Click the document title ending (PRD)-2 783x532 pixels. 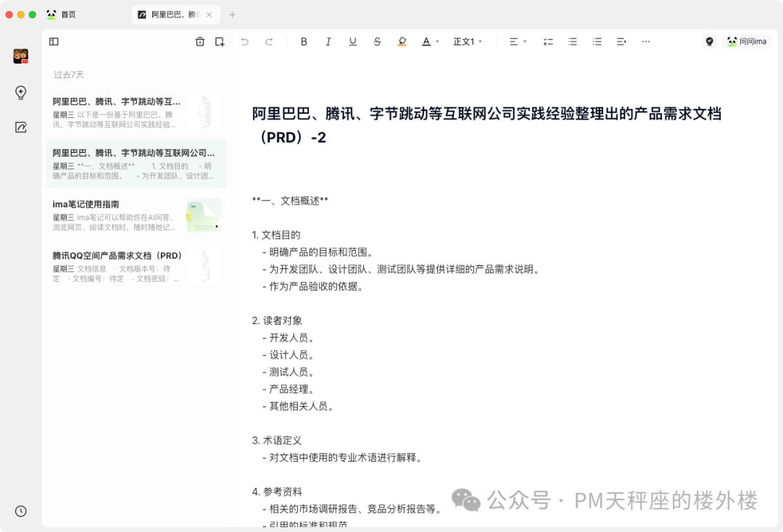[x=486, y=125]
